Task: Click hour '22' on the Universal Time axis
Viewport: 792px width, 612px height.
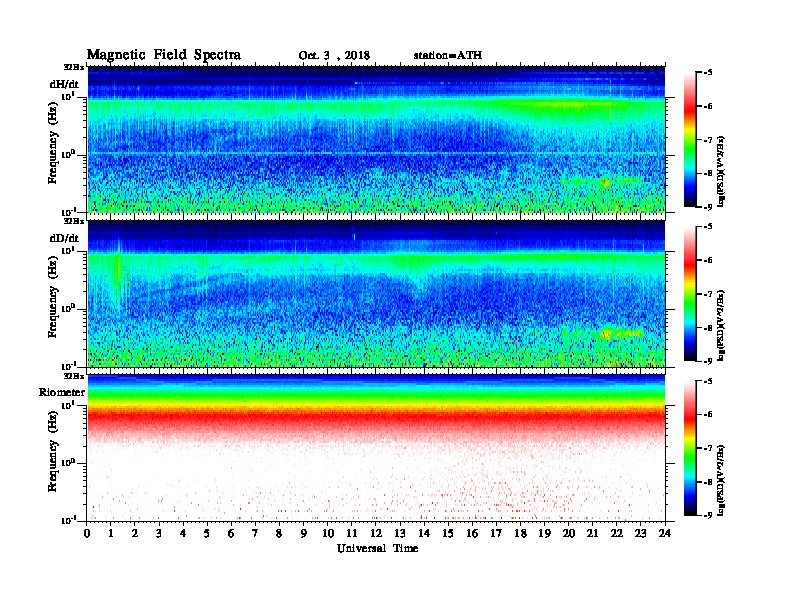Action: [617, 533]
